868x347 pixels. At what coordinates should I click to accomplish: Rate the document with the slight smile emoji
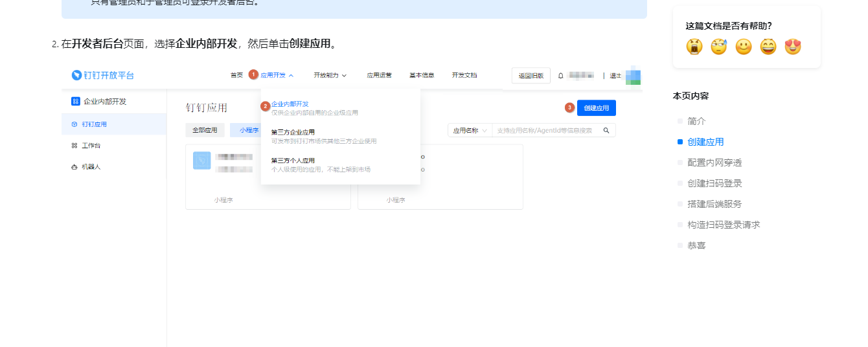click(744, 47)
